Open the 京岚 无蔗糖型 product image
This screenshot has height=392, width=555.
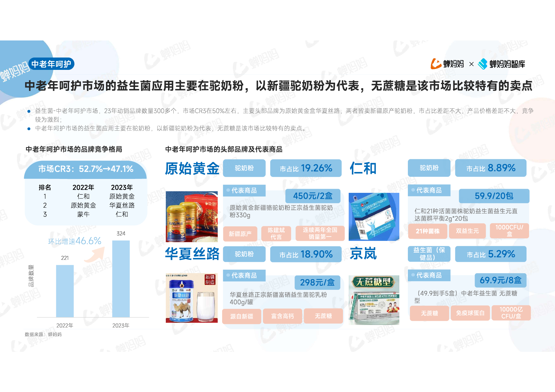tap(374, 300)
